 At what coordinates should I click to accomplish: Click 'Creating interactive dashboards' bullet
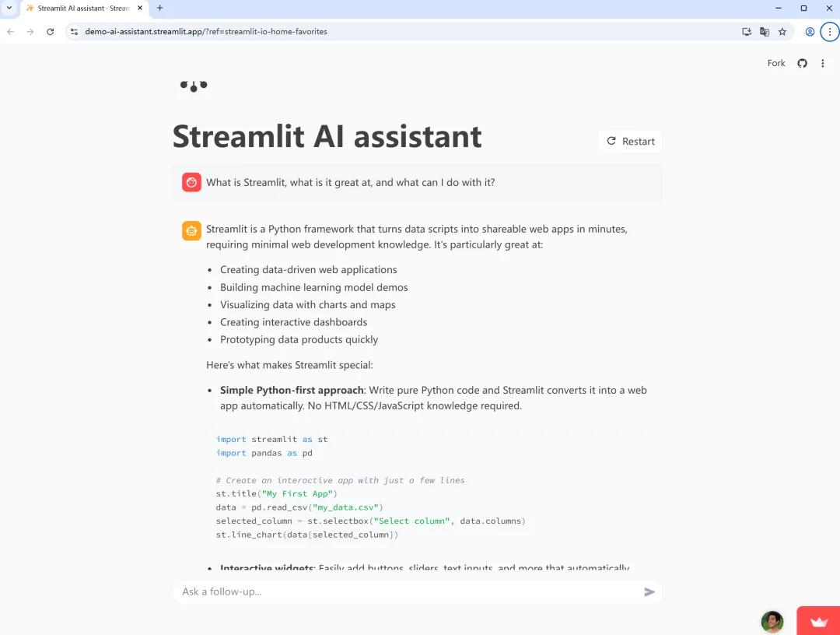click(x=293, y=323)
